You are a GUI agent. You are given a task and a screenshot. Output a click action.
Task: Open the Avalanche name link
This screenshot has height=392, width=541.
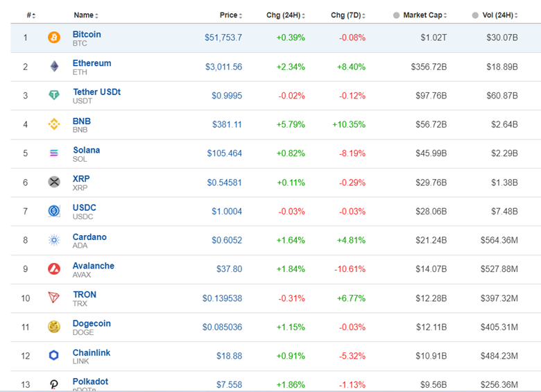coord(93,266)
